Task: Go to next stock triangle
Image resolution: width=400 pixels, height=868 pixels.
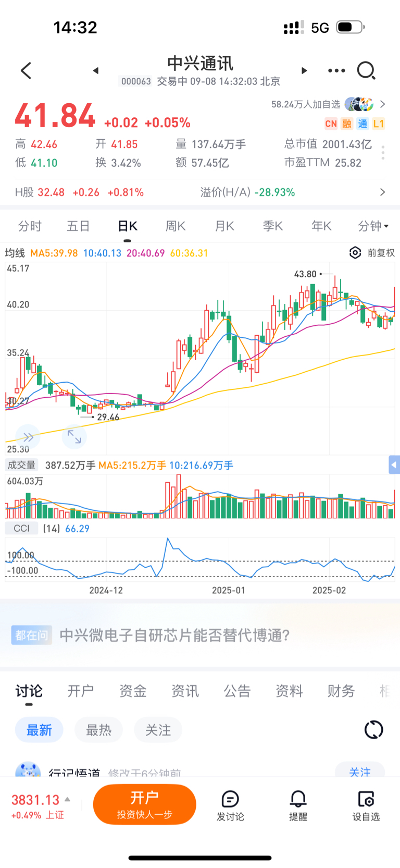Action: (x=304, y=70)
